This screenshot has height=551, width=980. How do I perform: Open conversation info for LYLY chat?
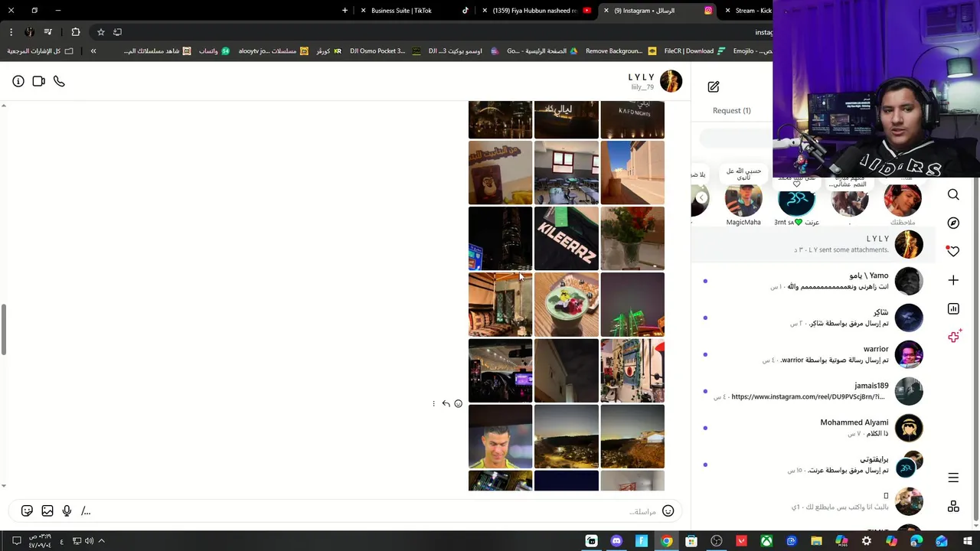18,81
